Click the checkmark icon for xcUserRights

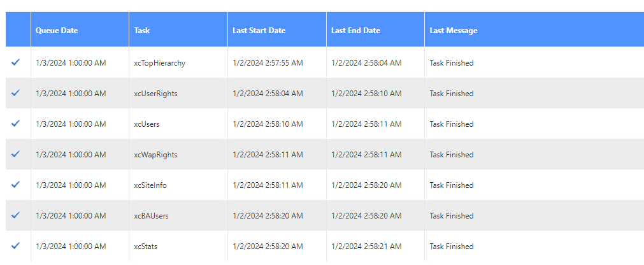16,93
